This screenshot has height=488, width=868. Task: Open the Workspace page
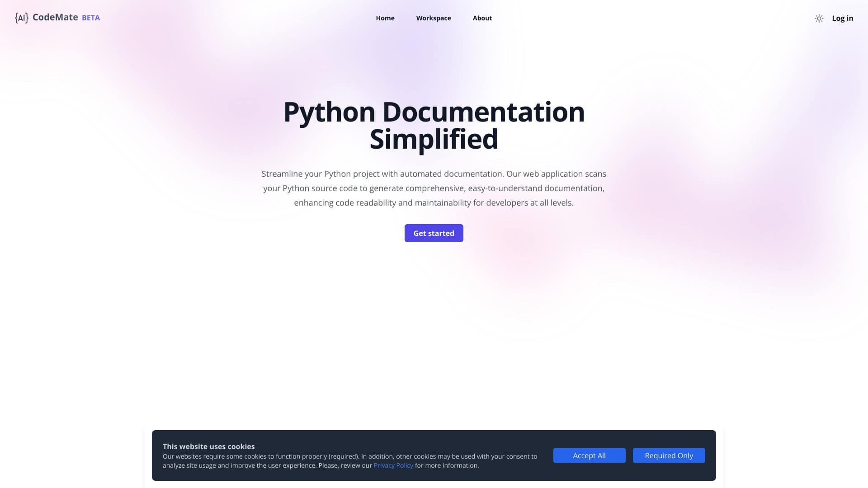pos(434,18)
